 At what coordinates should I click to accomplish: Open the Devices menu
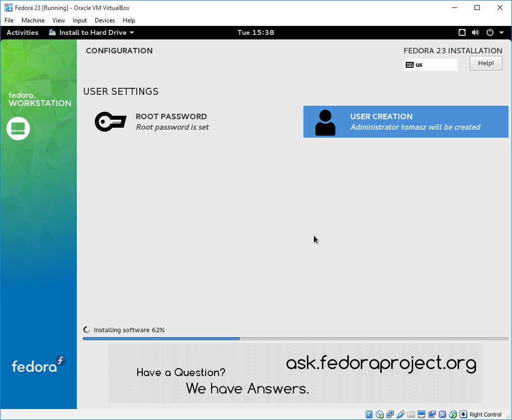pos(104,20)
